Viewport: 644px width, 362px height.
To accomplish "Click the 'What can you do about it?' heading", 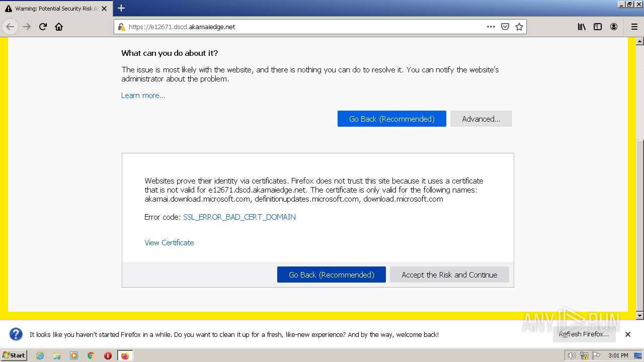I will tap(170, 53).
